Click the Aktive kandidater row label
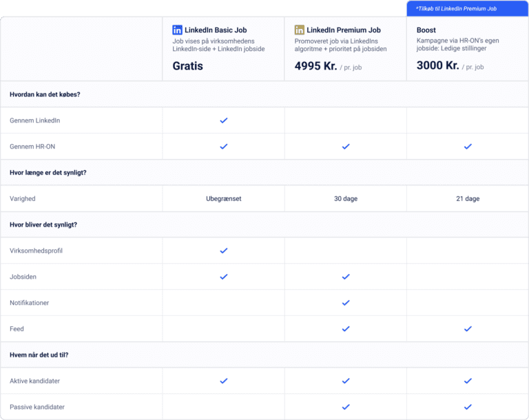Viewport: 529px width, 420px height. coord(34,381)
